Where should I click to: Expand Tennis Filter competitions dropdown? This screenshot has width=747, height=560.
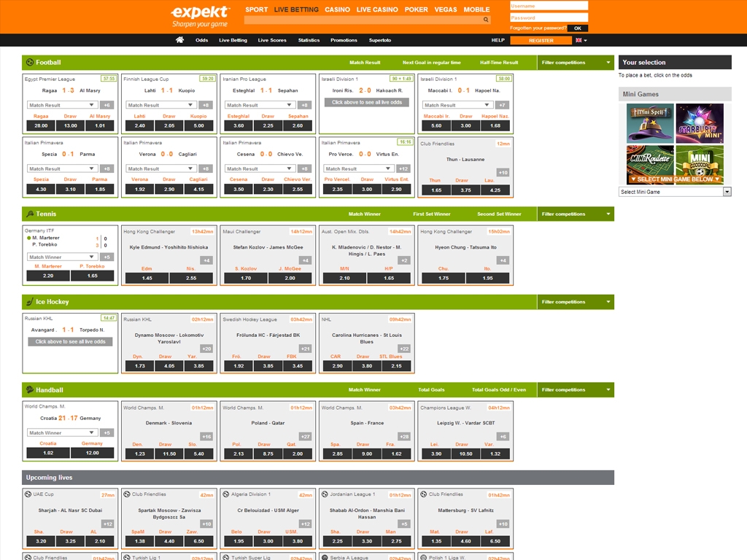tap(576, 214)
